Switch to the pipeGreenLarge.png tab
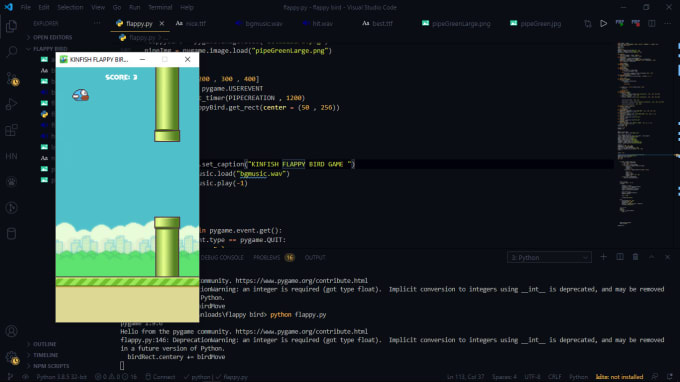This screenshot has height=382, width=680. click(456, 23)
